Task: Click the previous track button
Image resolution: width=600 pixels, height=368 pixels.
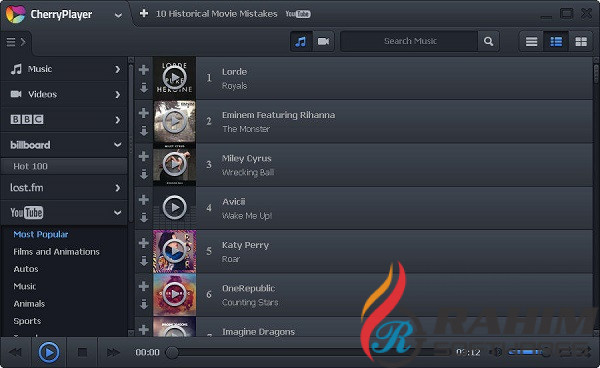Action: click(16, 352)
